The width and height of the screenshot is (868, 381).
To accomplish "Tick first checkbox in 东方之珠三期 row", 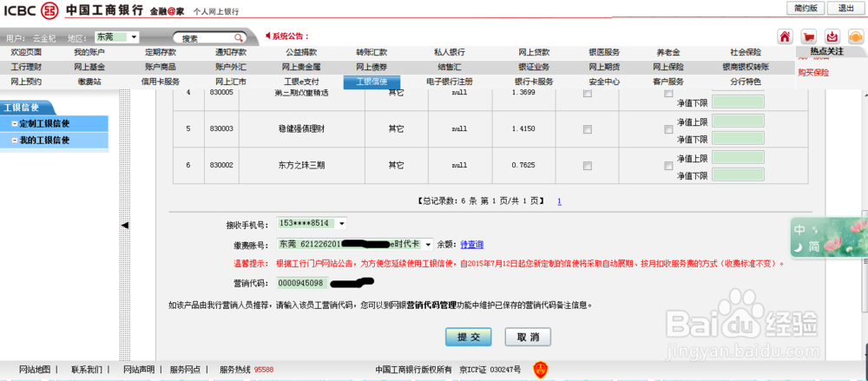I will [x=588, y=165].
